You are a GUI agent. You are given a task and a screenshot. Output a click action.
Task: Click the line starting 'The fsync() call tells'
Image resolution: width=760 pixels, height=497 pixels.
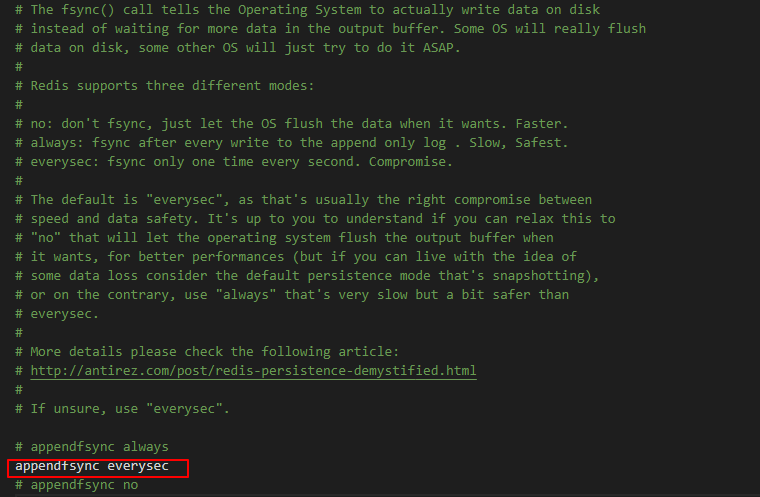(308, 10)
